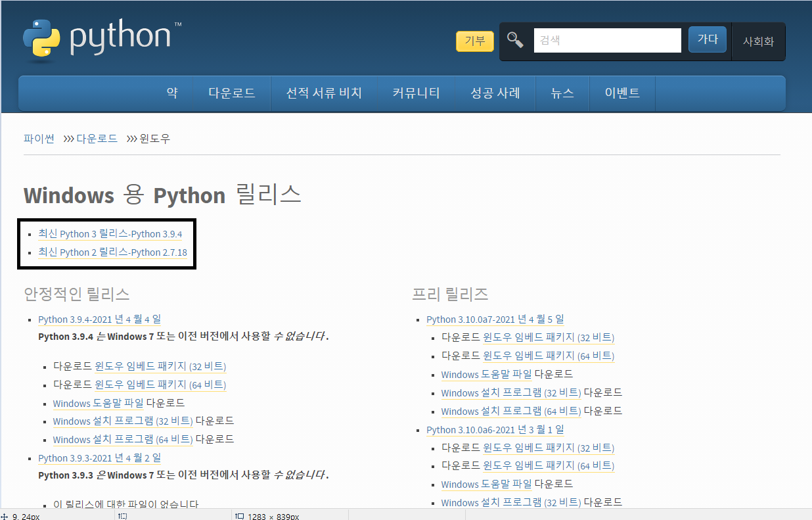Screen dimensions: 812x520
Task: Download 3.9.4 Windows 설치 프로그램 (32 비트)
Action: [x=123, y=421]
